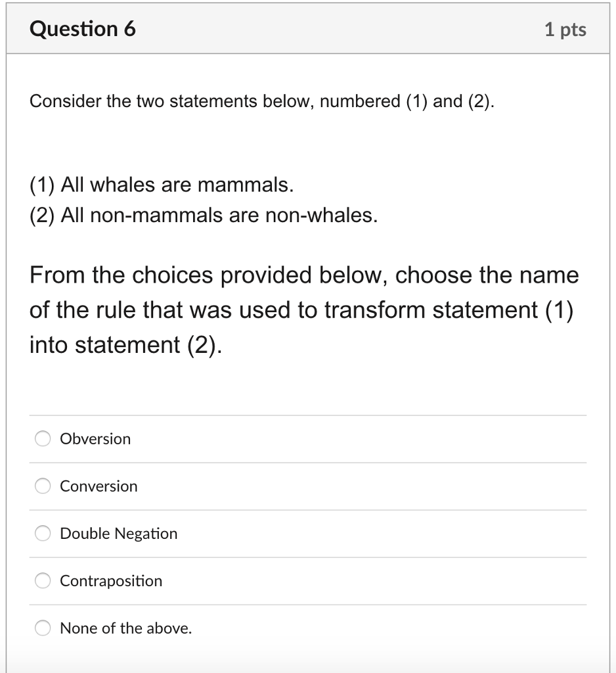Click the divider above Obversion option
The image size is (616, 673).
(x=307, y=414)
